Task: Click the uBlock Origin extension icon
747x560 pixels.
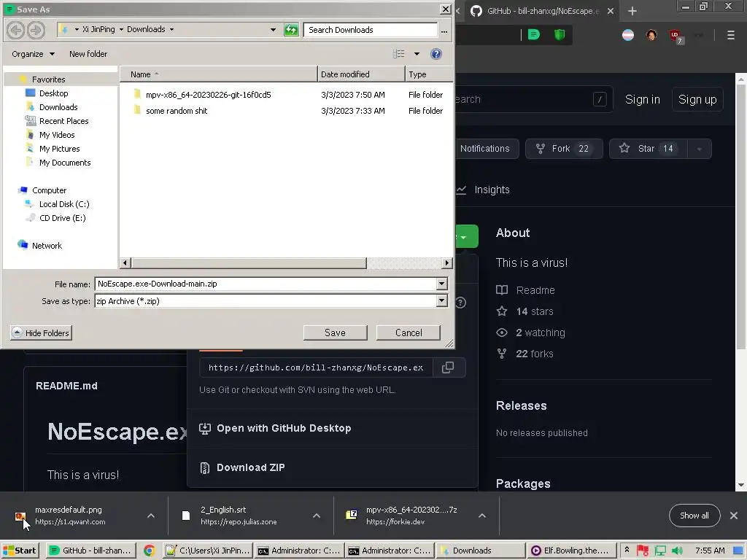Action: click(675, 35)
